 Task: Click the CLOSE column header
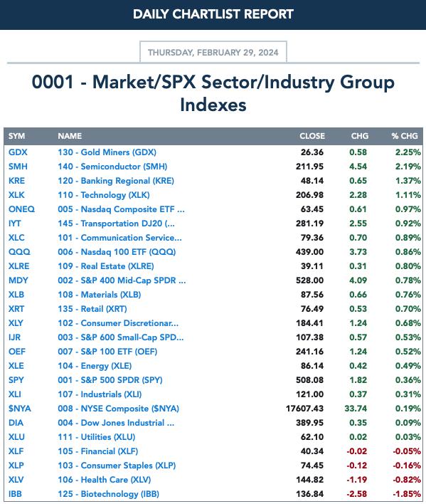312,136
